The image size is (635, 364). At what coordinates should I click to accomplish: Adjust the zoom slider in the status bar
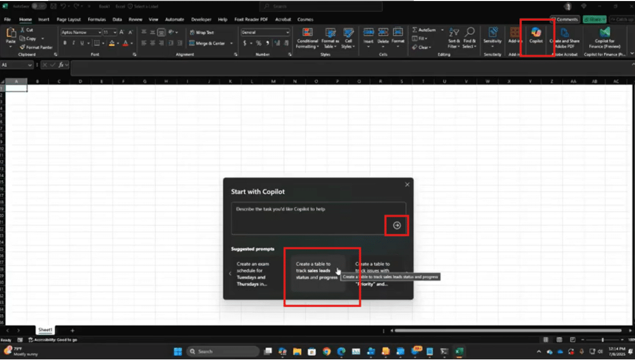(602, 340)
